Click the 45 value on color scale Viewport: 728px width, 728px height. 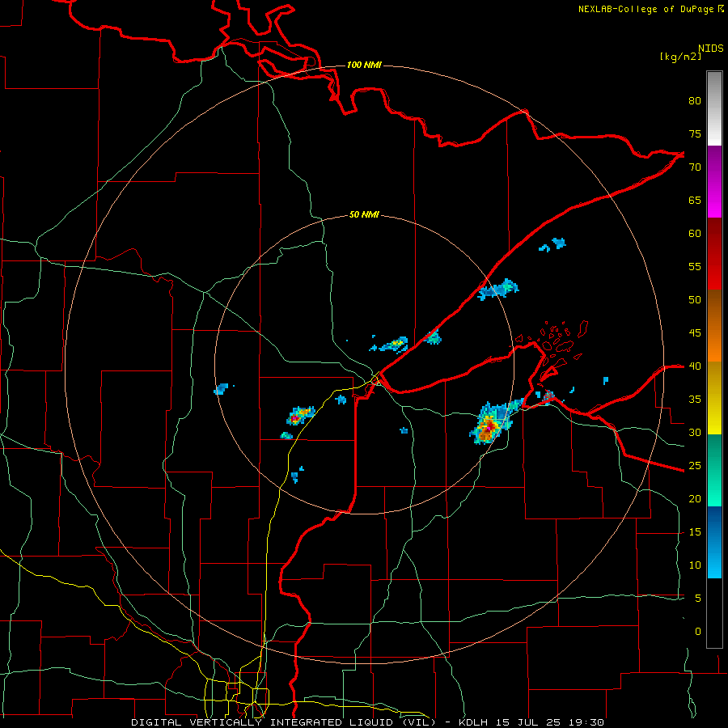tap(695, 333)
